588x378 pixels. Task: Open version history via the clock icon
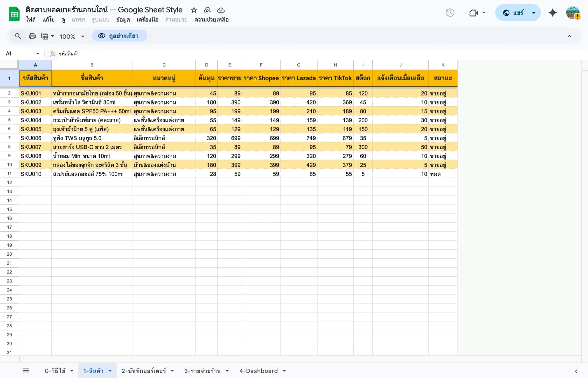click(x=450, y=13)
